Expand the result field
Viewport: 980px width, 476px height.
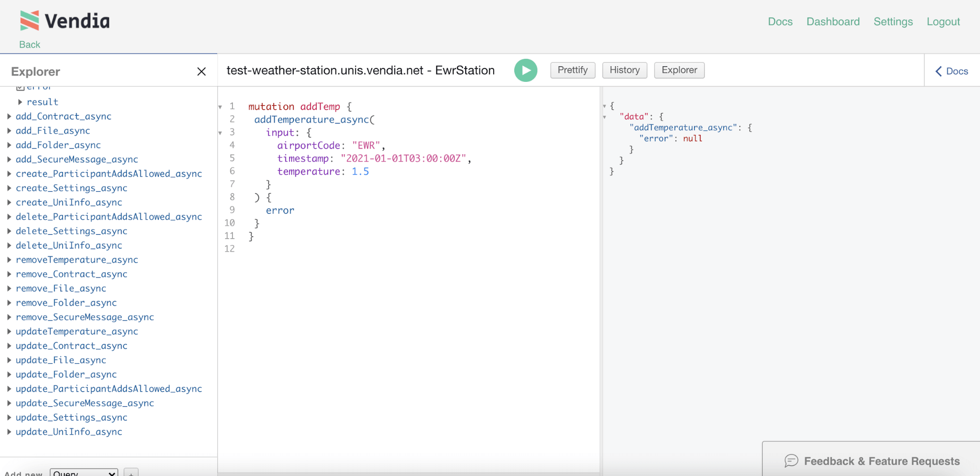click(x=20, y=102)
